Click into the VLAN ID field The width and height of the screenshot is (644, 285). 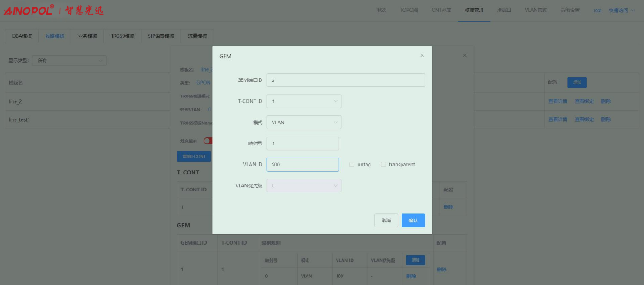[303, 165]
